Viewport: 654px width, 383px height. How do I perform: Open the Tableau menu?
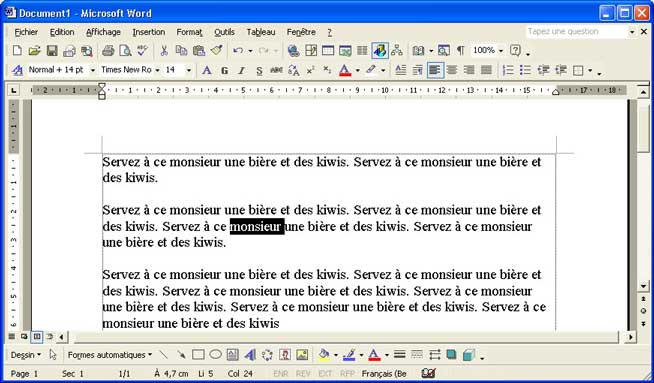tap(261, 32)
